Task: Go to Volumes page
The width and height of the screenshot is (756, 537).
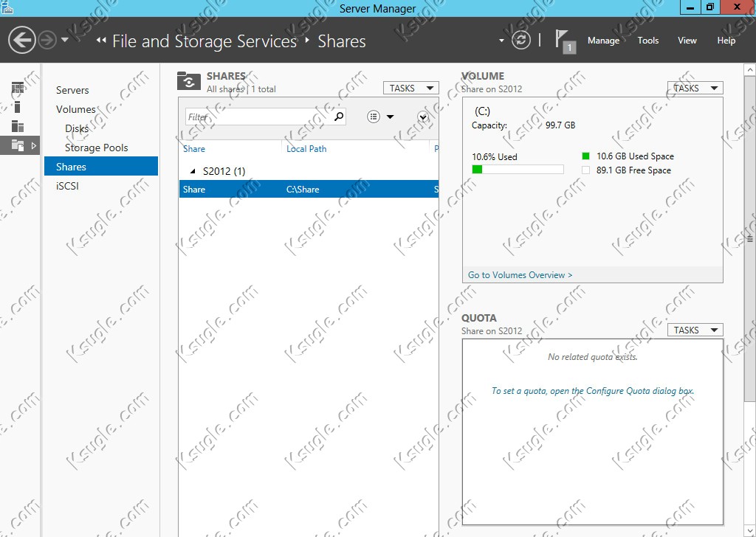Action: (76, 109)
